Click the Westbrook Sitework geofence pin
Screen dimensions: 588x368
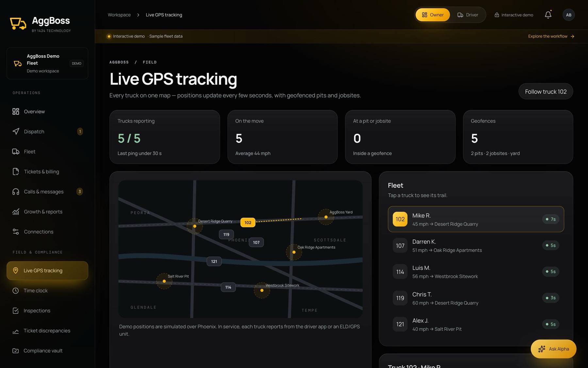coord(262,290)
